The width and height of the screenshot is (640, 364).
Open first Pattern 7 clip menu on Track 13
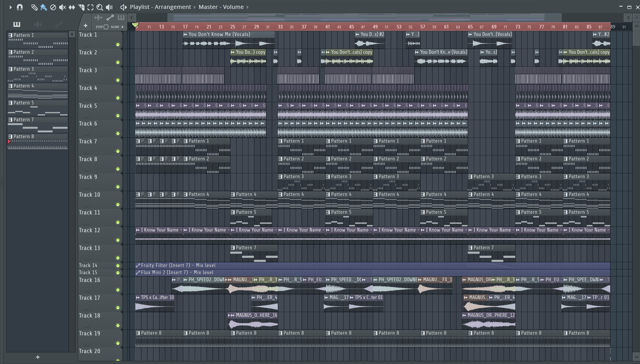[x=233, y=248]
